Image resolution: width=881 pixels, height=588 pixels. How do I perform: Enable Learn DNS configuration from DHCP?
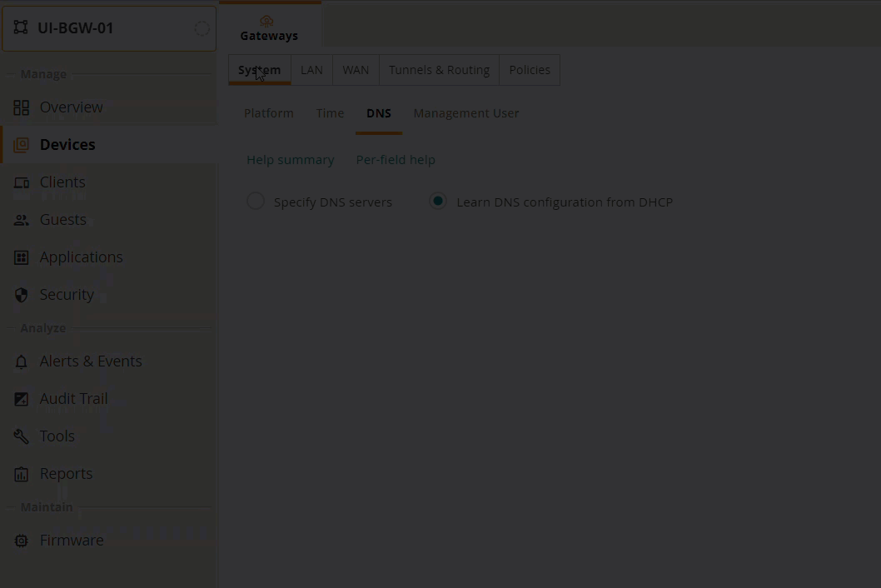(x=438, y=201)
